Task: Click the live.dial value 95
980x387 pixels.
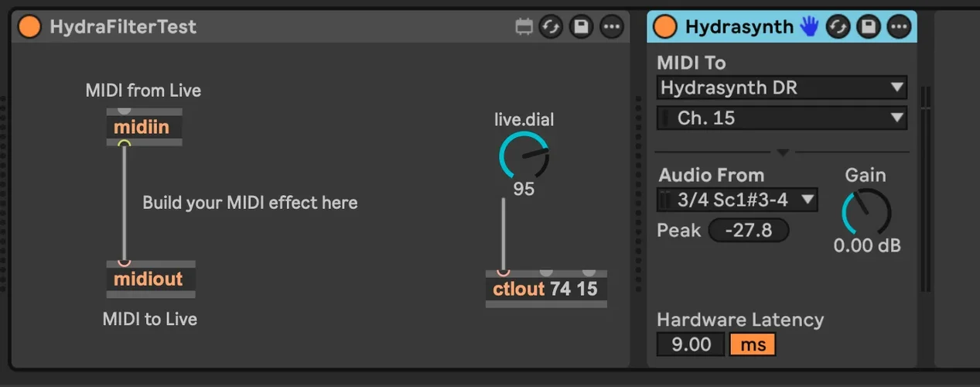Action: [524, 189]
